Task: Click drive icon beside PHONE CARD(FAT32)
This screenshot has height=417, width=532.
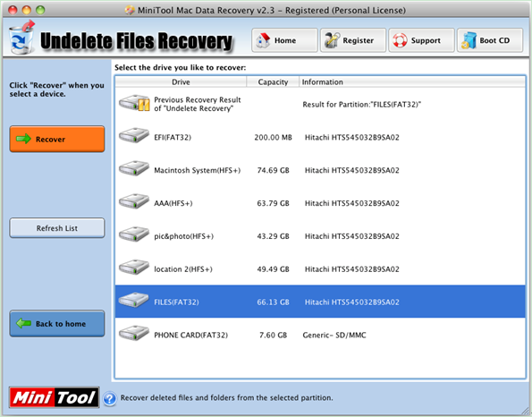Action: [134, 333]
